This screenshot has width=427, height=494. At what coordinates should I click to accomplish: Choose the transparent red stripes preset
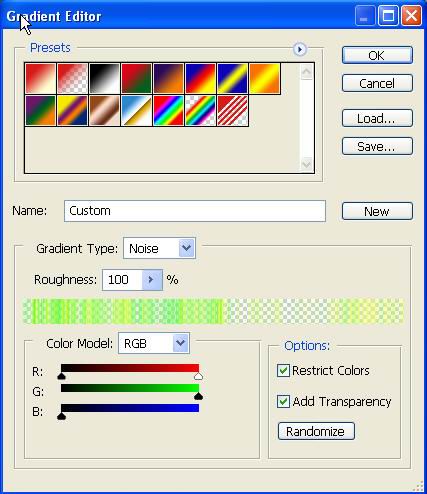tap(232, 110)
